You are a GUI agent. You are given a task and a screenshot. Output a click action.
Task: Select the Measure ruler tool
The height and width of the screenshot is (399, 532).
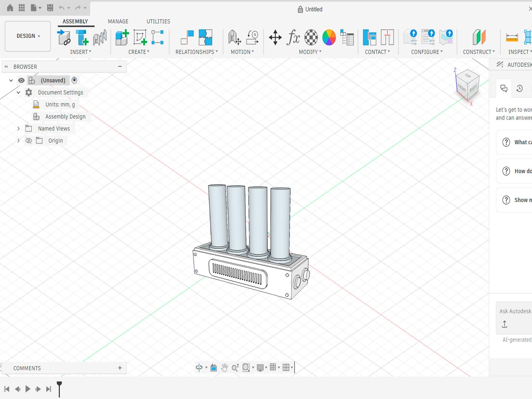(512, 37)
